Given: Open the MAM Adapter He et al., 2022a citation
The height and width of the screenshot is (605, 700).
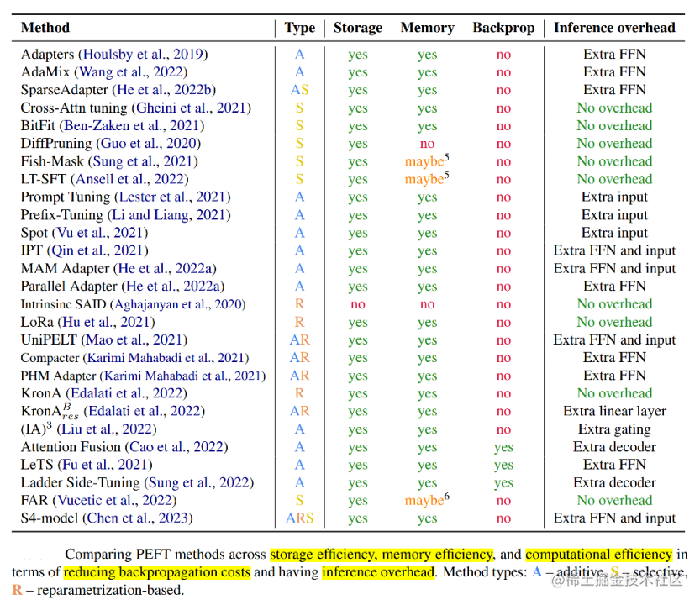Looking at the screenshot, I should (165, 269).
